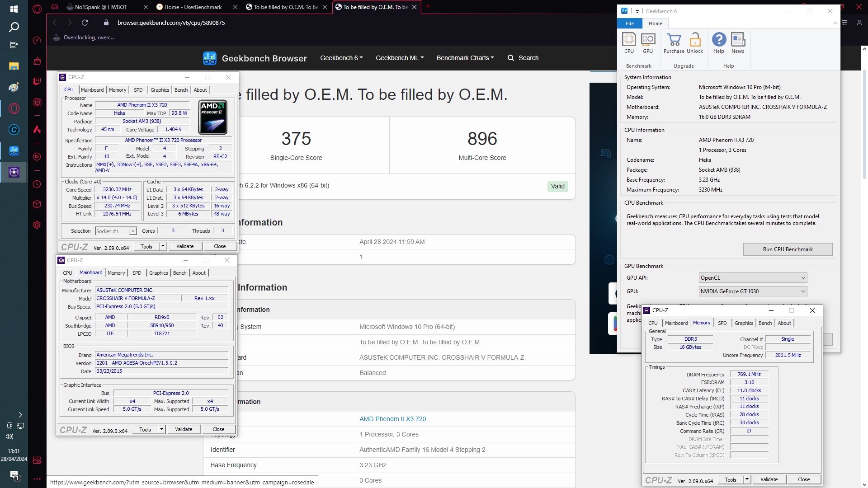Open the player icon in Opera sidebar
This screenshot has width=868, height=488.
(x=37, y=157)
